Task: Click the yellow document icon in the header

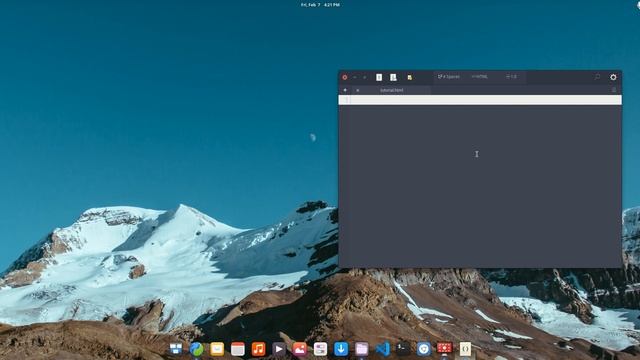Action: (x=409, y=77)
